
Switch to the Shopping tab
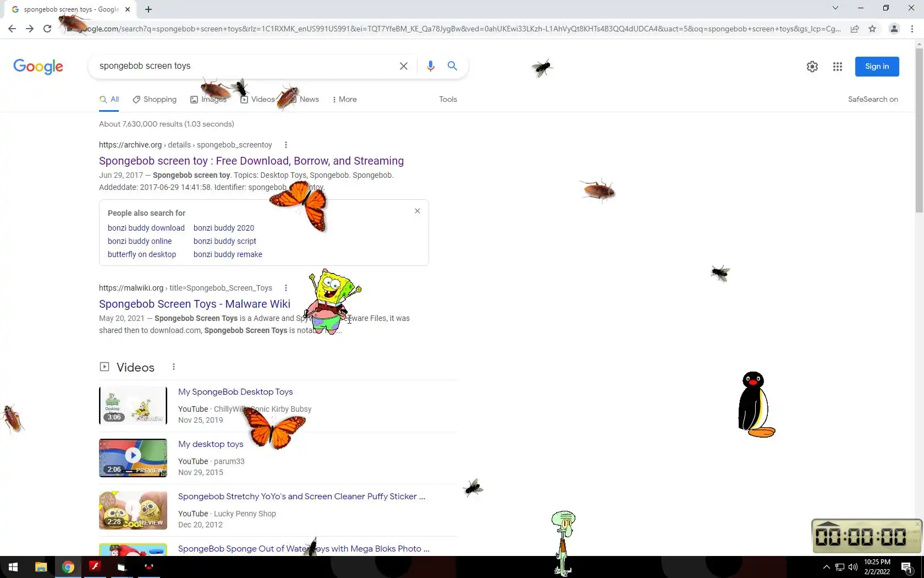pos(155,100)
